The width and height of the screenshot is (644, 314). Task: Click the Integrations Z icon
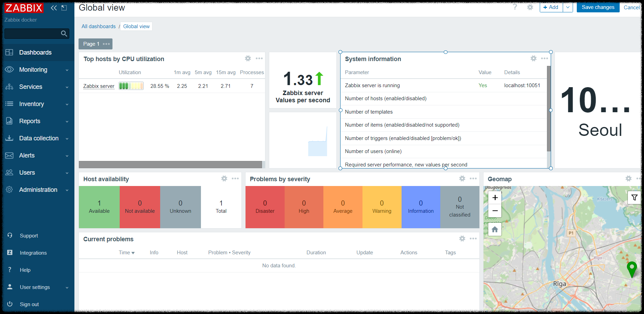tap(10, 253)
